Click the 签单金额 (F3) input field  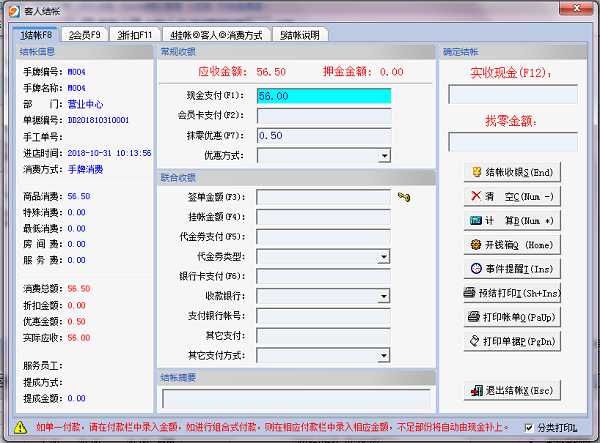click(x=323, y=197)
